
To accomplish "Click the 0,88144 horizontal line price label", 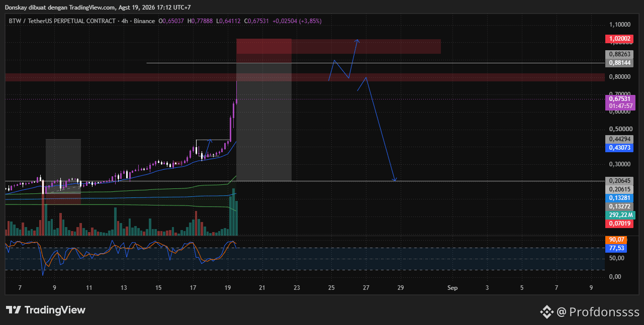I will coord(620,63).
